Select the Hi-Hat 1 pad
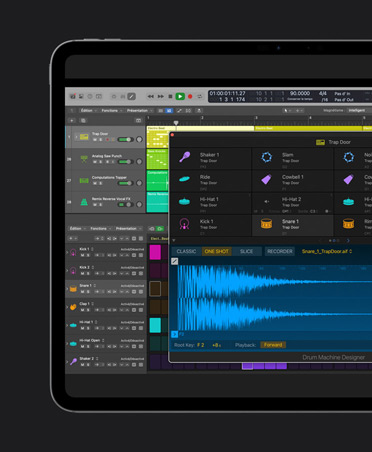Image resolution: width=372 pixels, height=452 pixels. point(211,202)
